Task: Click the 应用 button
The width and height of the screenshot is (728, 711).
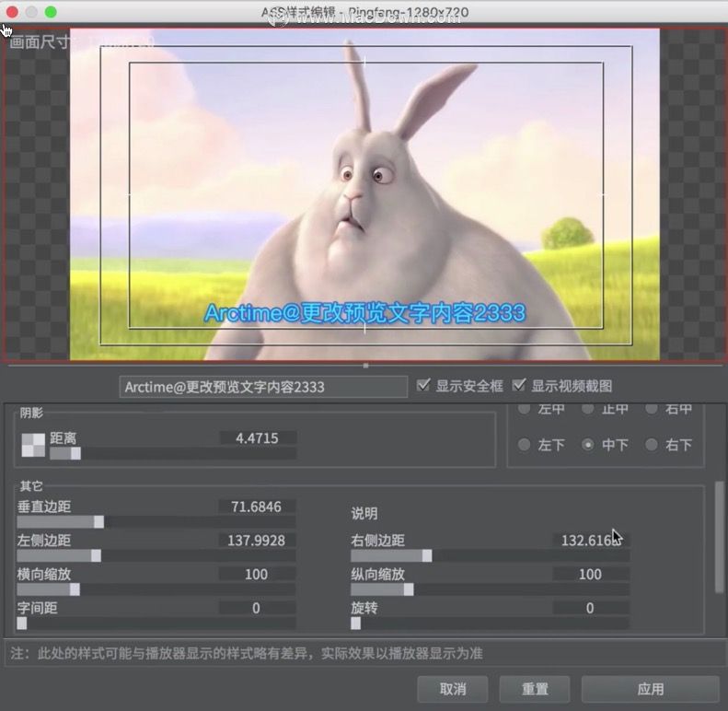Action: click(x=651, y=689)
